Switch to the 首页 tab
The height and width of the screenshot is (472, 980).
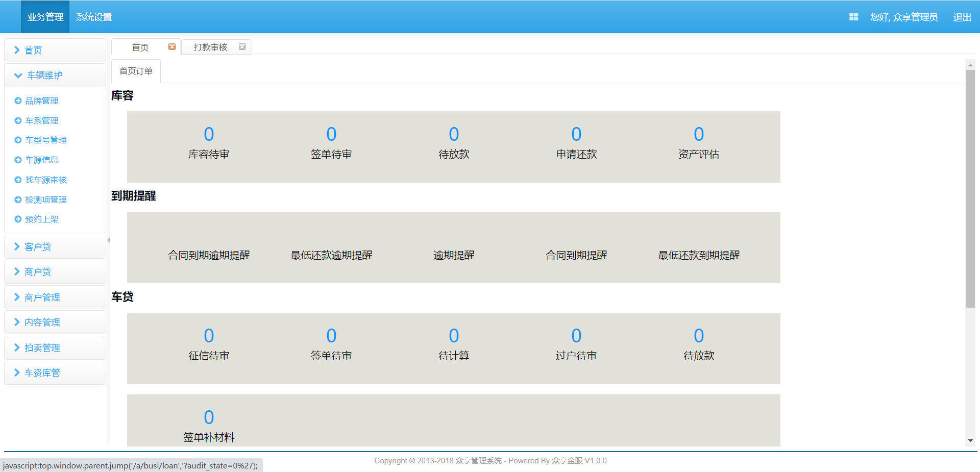pyautogui.click(x=140, y=47)
